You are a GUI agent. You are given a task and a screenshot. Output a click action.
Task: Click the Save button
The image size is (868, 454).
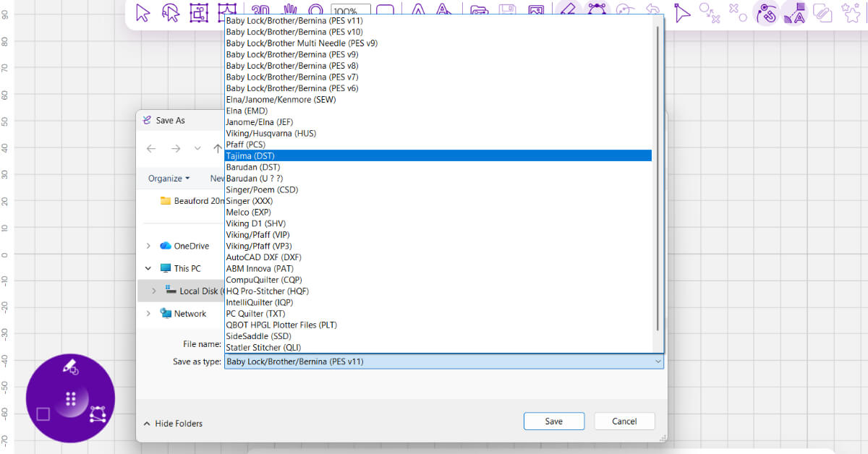[x=553, y=421]
